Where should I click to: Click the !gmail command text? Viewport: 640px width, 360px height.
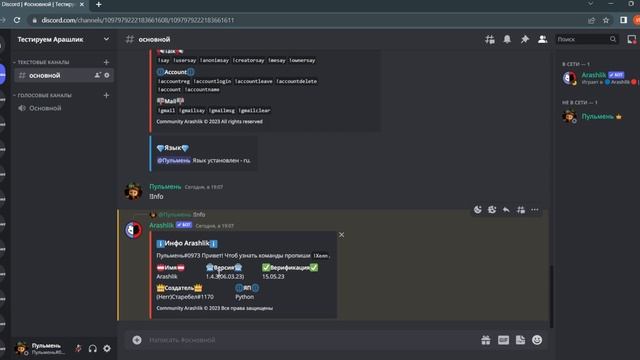(x=166, y=110)
